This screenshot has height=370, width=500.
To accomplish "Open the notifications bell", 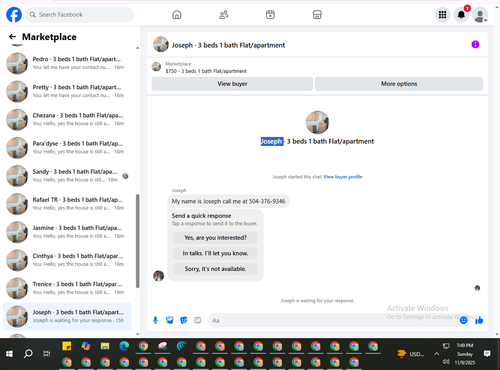I will [x=461, y=15].
